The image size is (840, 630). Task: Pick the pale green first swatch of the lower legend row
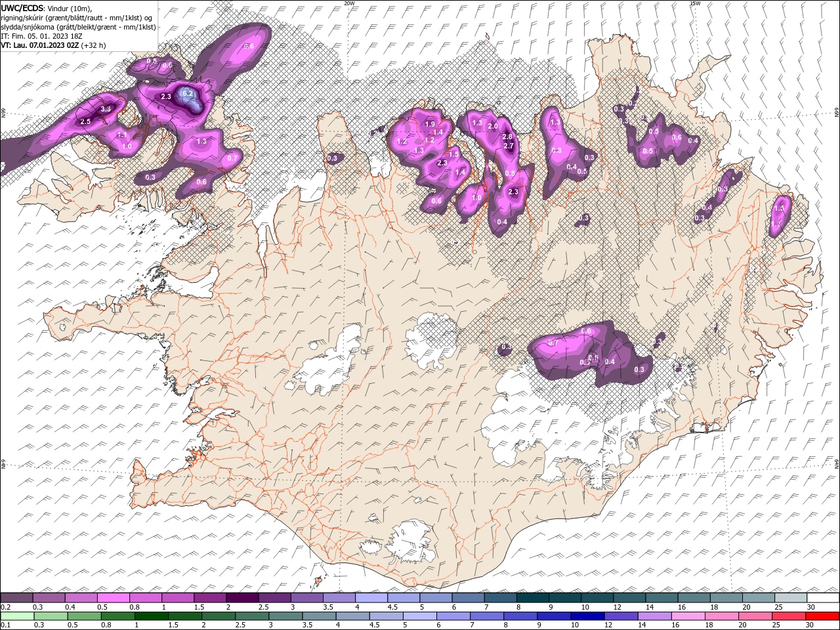tap(17, 616)
